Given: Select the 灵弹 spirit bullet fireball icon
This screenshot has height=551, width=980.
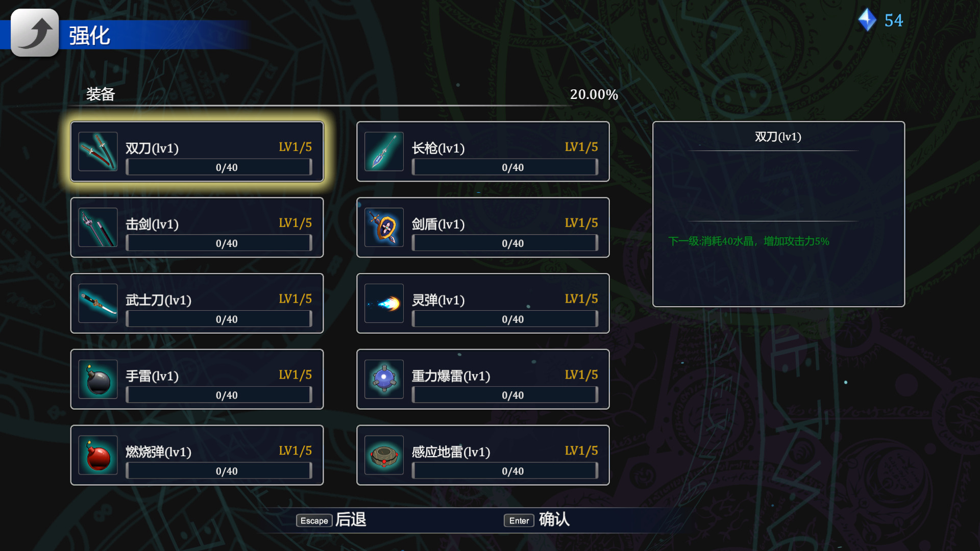Looking at the screenshot, I should click(x=384, y=304).
